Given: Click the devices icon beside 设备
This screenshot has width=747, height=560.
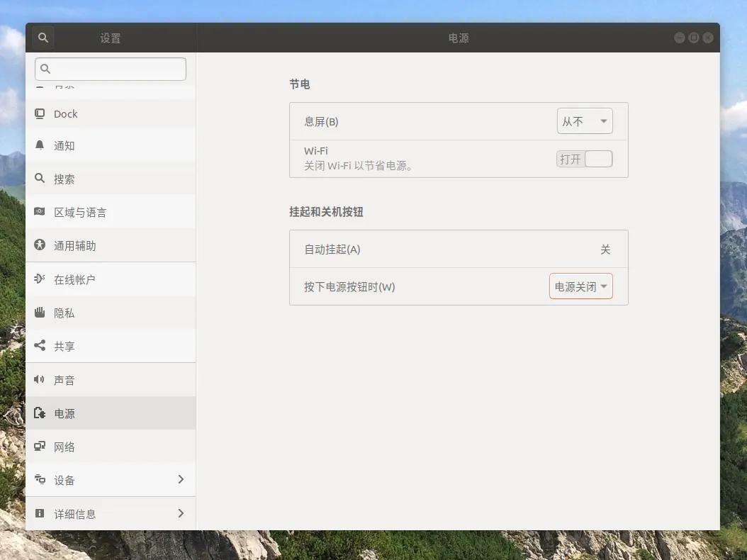Looking at the screenshot, I should tap(40, 479).
